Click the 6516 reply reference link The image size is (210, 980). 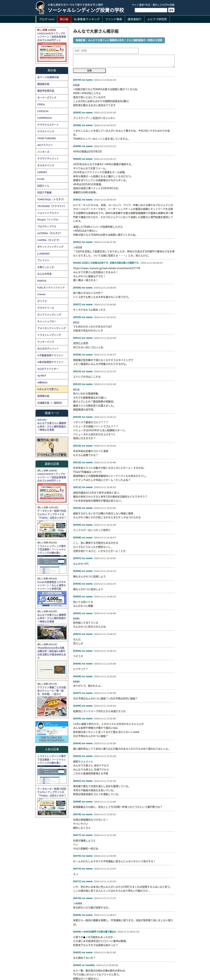tap(76, 390)
